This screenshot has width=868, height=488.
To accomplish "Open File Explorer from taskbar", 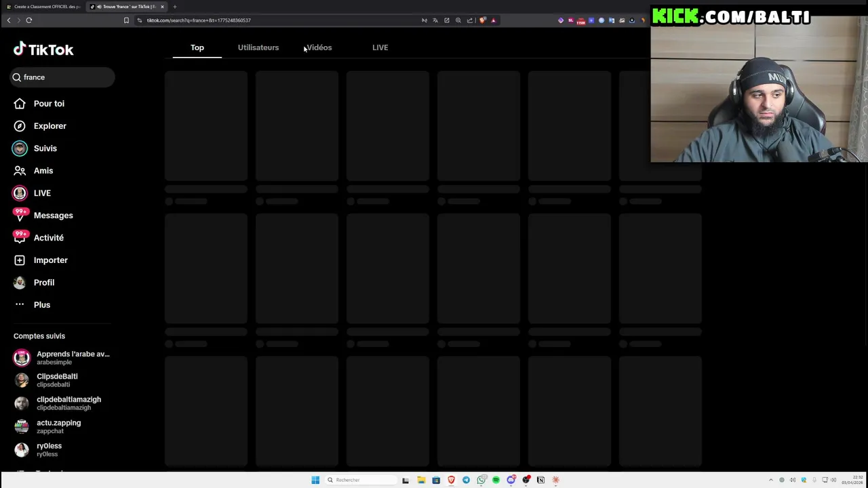I will coord(421,480).
